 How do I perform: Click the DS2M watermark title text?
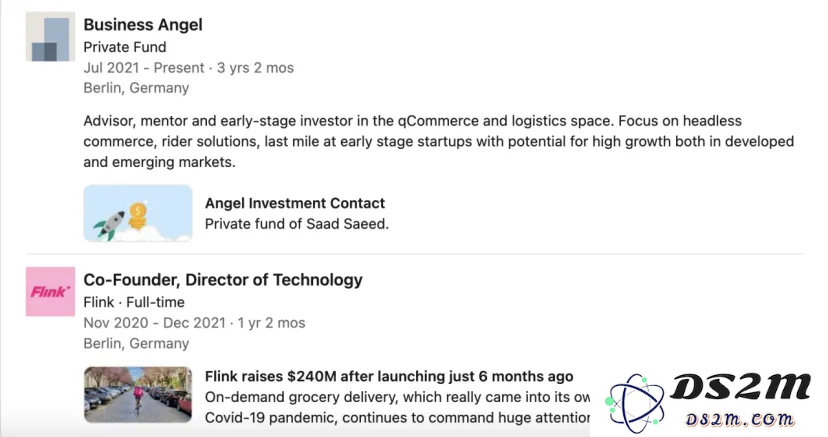point(740,388)
